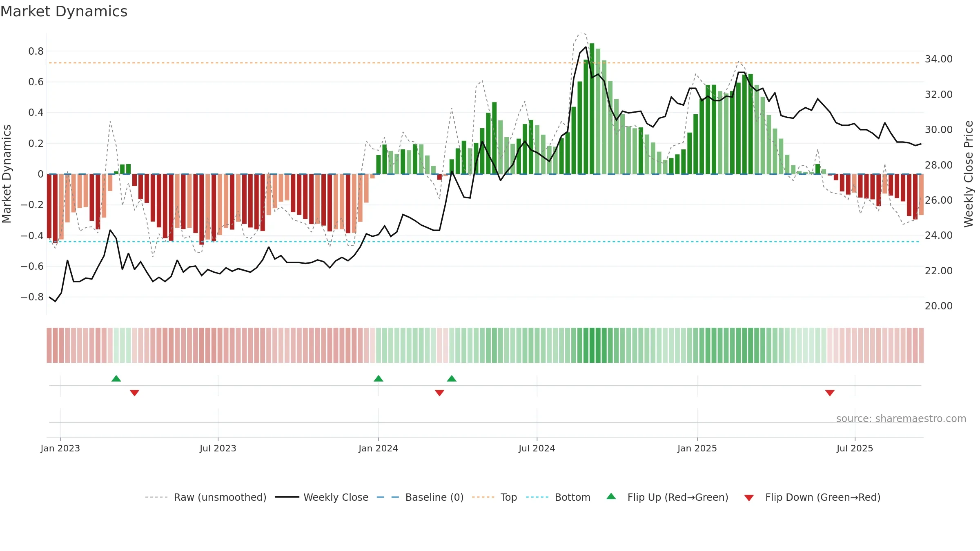The width and height of the screenshot is (980, 551).
Task: Click the −0.8 left axis tick label
Action: (32, 297)
